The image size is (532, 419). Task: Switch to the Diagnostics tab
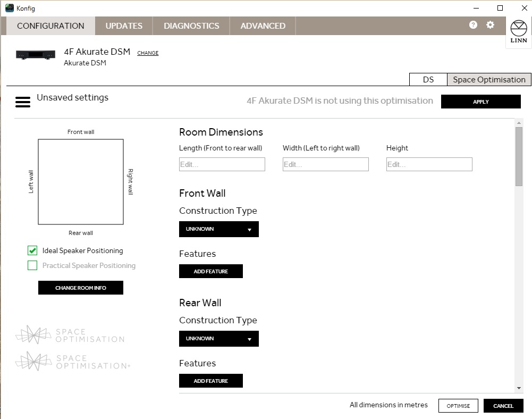pyautogui.click(x=191, y=26)
